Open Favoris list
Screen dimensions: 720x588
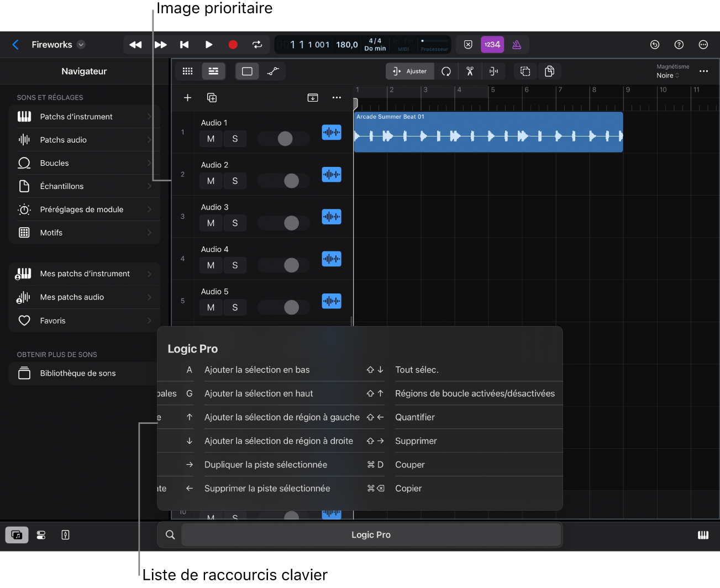(x=85, y=321)
